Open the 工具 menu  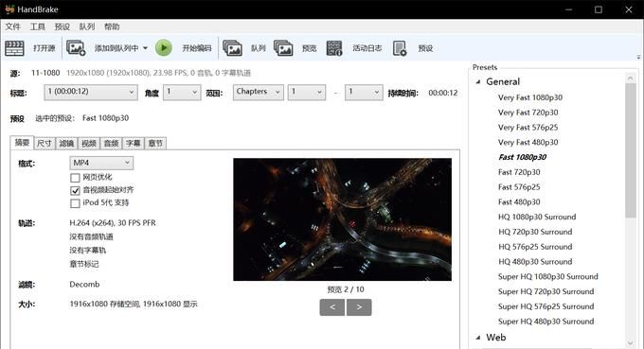tap(37, 26)
